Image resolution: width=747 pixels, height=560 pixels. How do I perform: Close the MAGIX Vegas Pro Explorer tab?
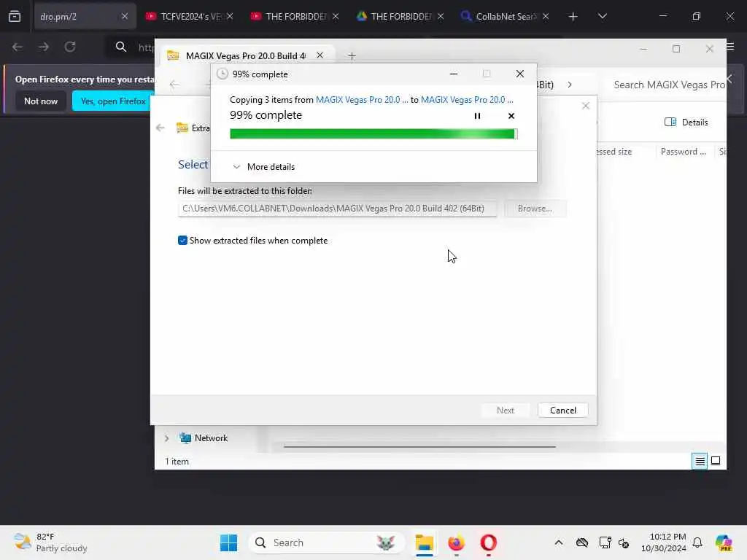click(x=320, y=55)
